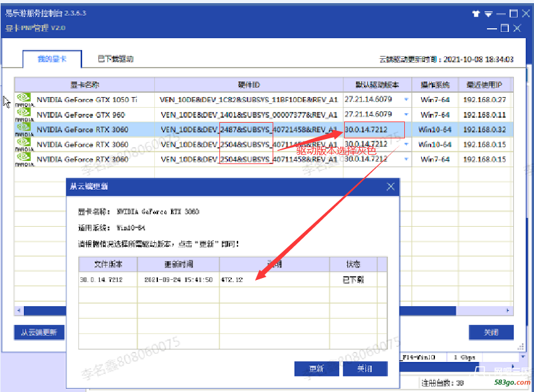534x392 pixels.
Task: Click the 从云端更新 button
Action: pyautogui.click(x=39, y=333)
